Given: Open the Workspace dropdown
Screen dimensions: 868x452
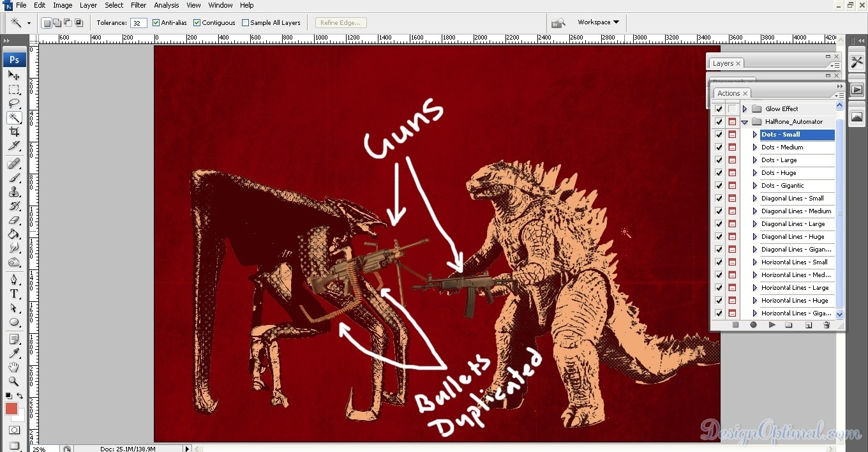Looking at the screenshot, I should pyautogui.click(x=598, y=22).
